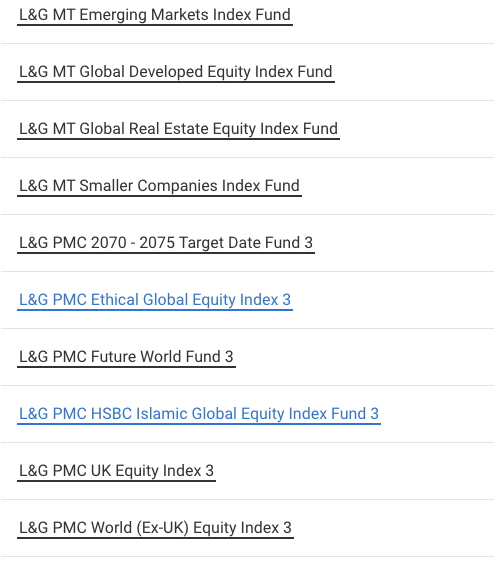View the Emerging Markets Index Fund details
This screenshot has height=570, width=494.
tap(155, 15)
